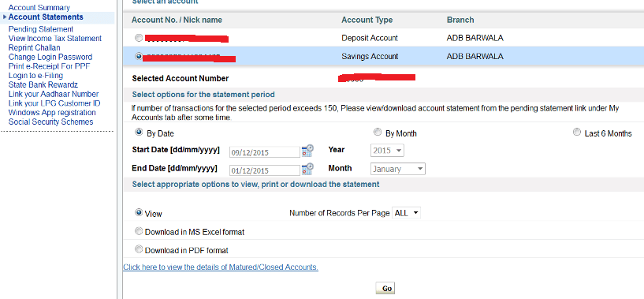Open Print e-Receipt For PPF

coord(50,66)
